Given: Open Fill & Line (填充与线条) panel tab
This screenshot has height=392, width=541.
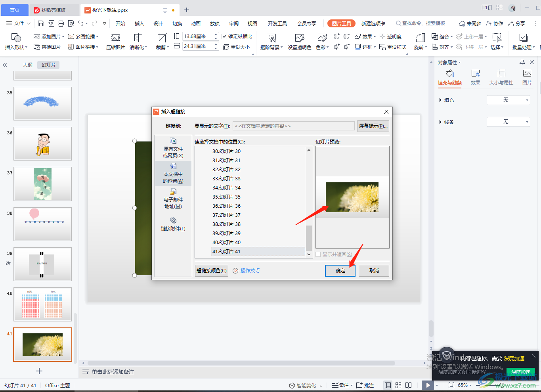Looking at the screenshot, I should [x=450, y=77].
